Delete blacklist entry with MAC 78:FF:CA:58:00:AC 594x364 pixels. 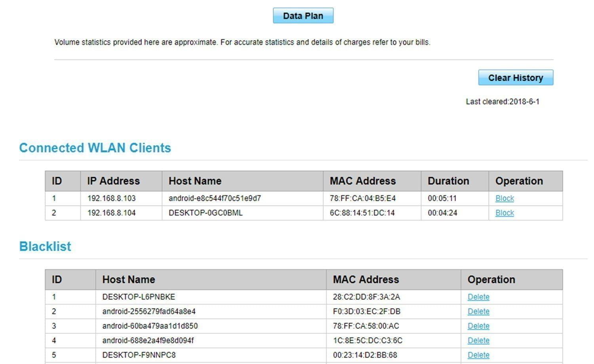click(478, 326)
